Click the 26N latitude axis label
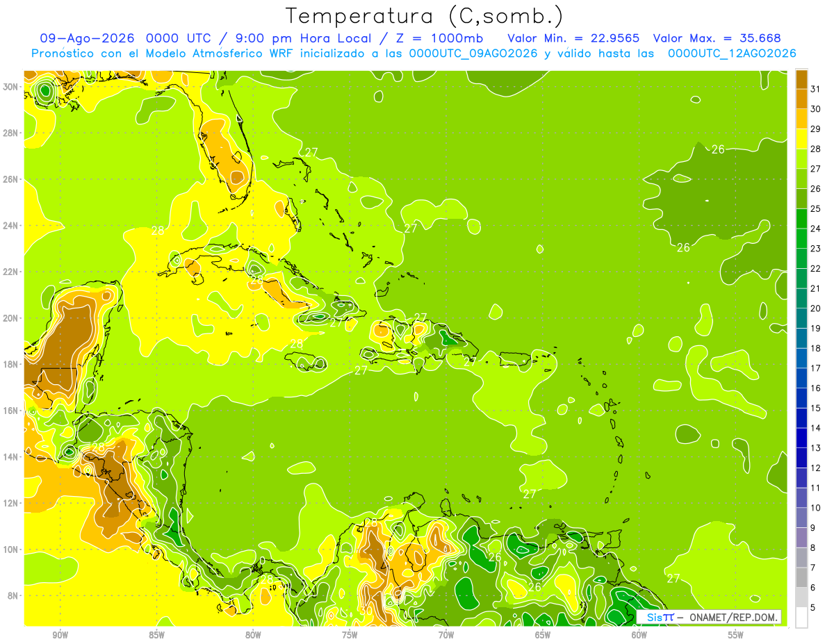Image resolution: width=834 pixels, height=644 pixels. pos(11,179)
